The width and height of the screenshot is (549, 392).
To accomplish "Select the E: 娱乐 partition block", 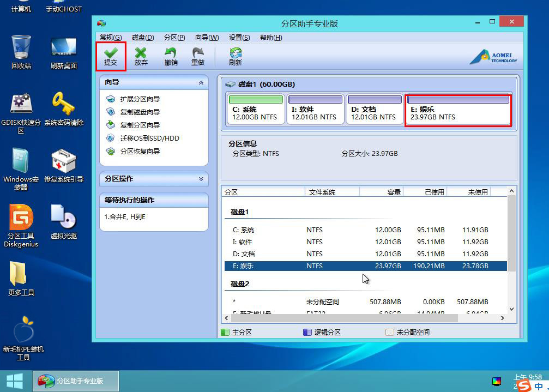I will click(x=458, y=110).
